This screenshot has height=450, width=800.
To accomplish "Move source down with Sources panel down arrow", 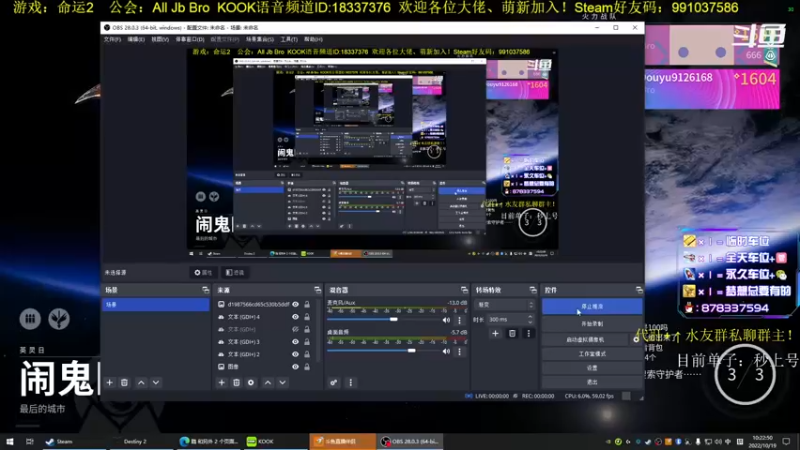I will point(283,382).
